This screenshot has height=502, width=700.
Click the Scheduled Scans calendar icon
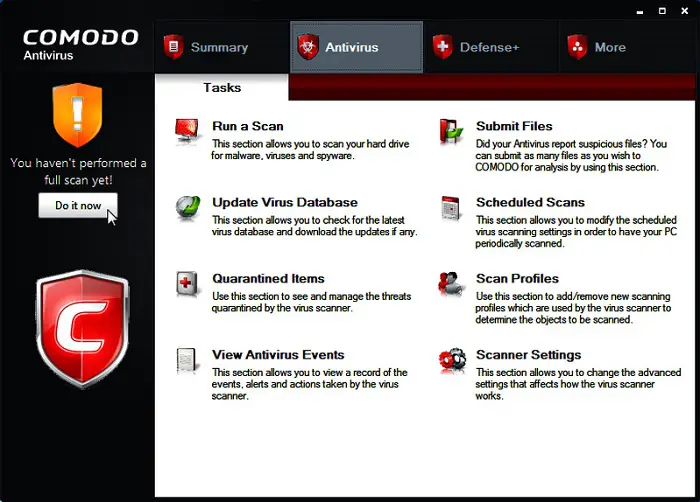click(x=451, y=208)
